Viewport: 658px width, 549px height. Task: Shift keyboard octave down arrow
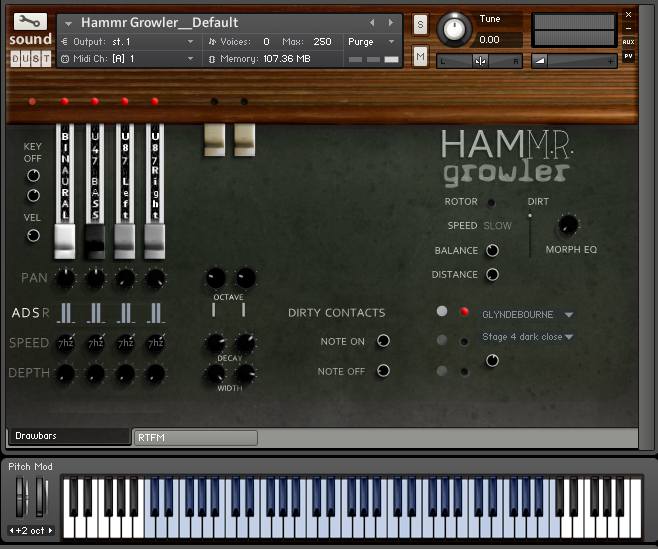point(12,531)
